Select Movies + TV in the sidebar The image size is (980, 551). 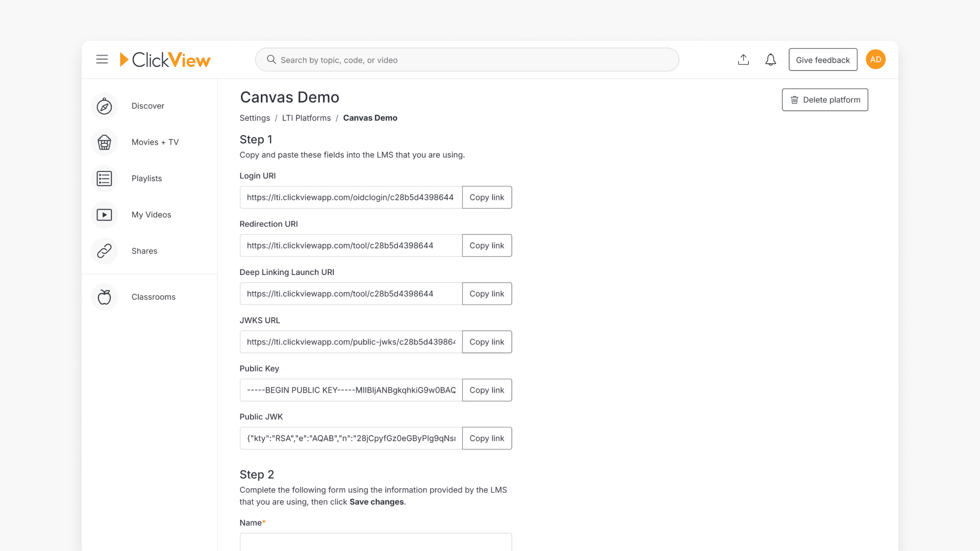(x=155, y=142)
